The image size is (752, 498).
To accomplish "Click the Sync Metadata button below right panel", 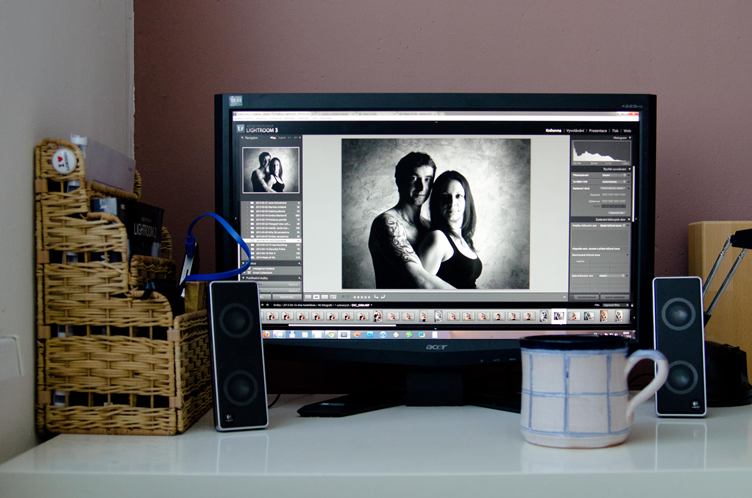I will coord(615,297).
